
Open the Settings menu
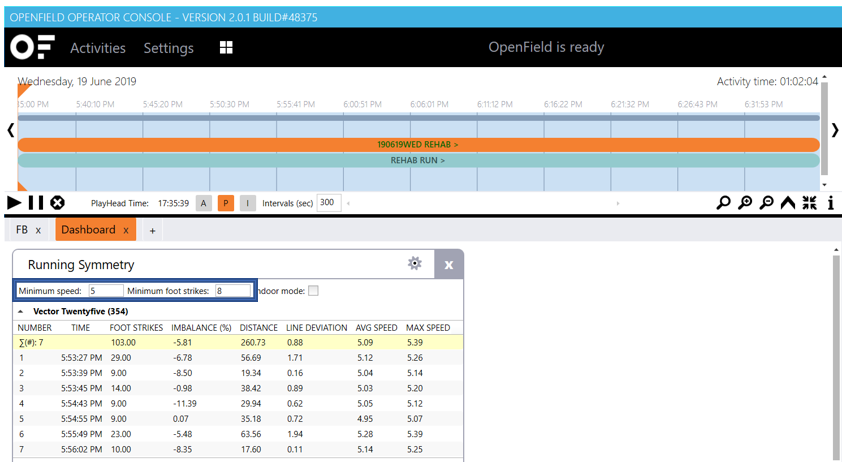pos(169,48)
